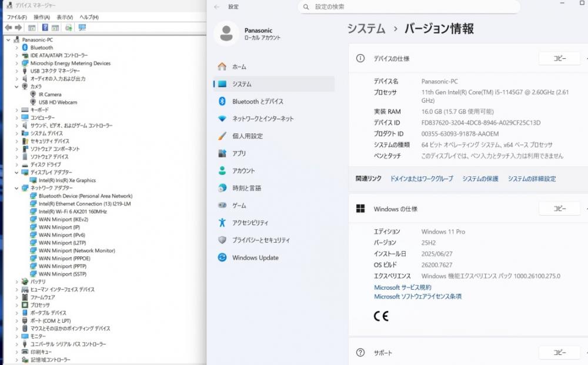
Task: Open アカウント in Settings sidebar
Action: click(274, 171)
